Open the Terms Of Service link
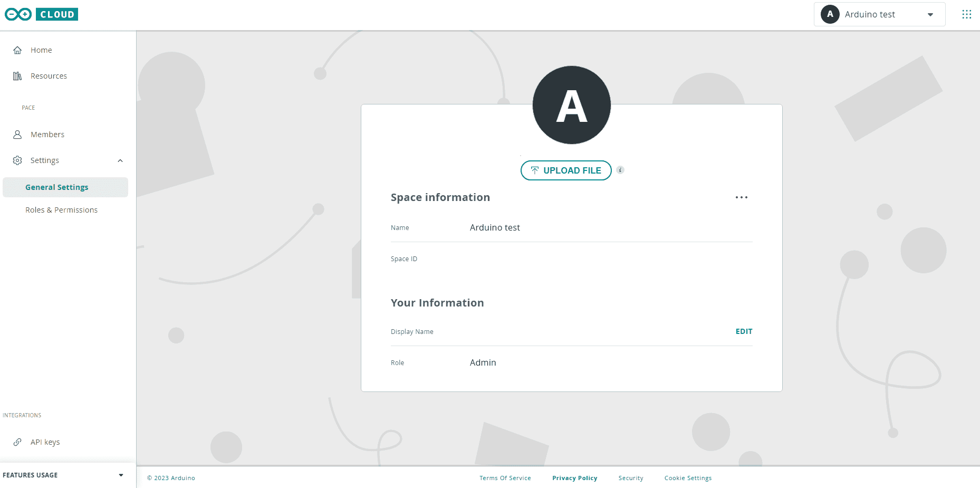 point(505,478)
